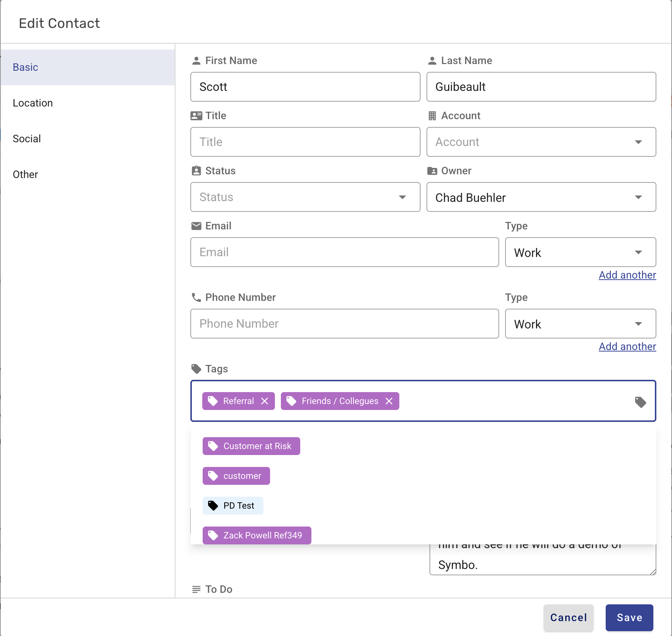Select the Customer at Risk tag
The width and height of the screenshot is (672, 636).
point(251,446)
